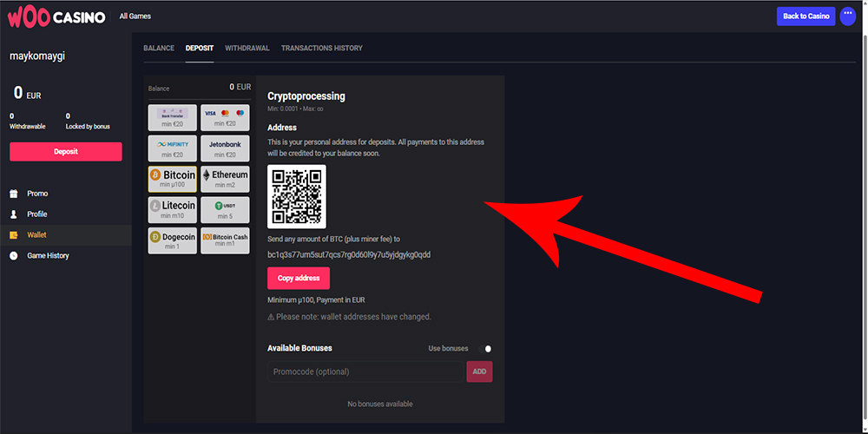The height and width of the screenshot is (434, 868).
Task: Select Bitcoin deposit method
Action: pyautogui.click(x=172, y=180)
